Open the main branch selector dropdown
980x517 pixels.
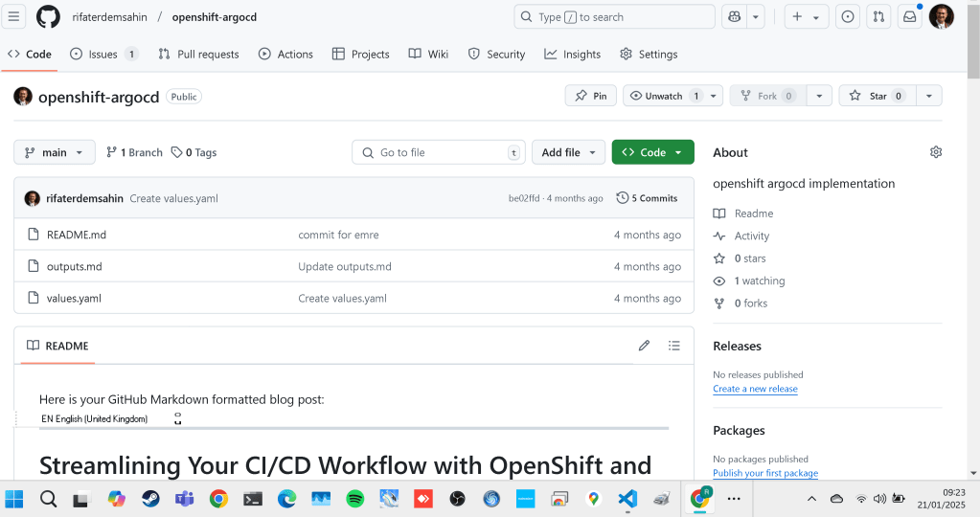click(55, 152)
